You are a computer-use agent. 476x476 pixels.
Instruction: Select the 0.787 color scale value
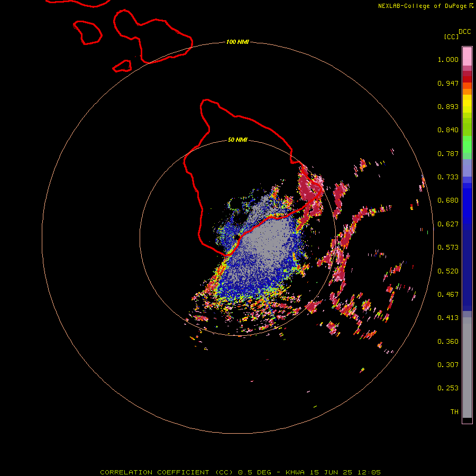pos(448,153)
